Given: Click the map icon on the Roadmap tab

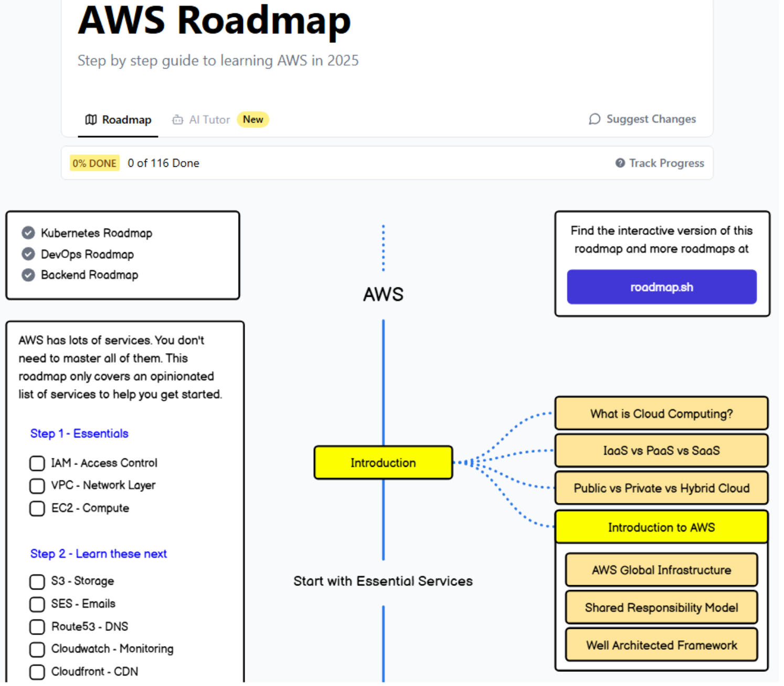Looking at the screenshot, I should point(91,120).
